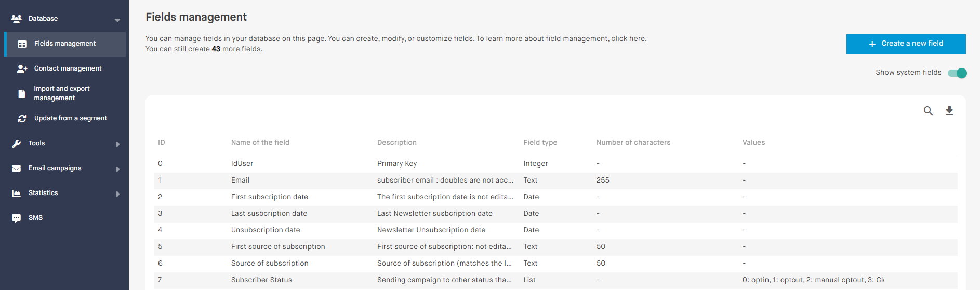This screenshot has height=290, width=980.
Task: Click the Contact management user icon
Action: (22, 68)
